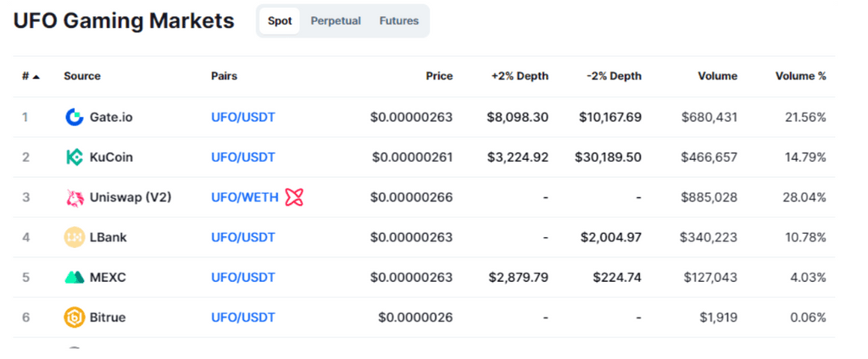This screenshot has width=868, height=359.
Task: Open MEXC UFO/USDT pair link
Action: 243,277
